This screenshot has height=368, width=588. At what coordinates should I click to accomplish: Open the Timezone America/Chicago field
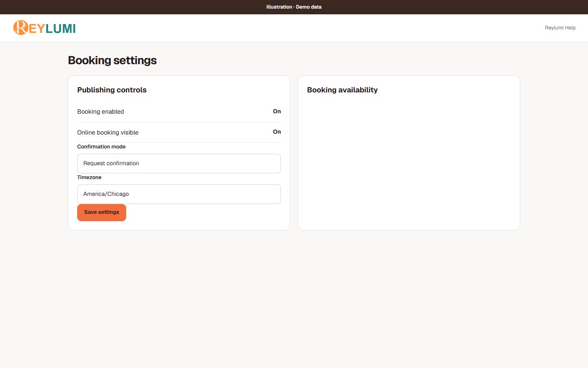[179, 194]
